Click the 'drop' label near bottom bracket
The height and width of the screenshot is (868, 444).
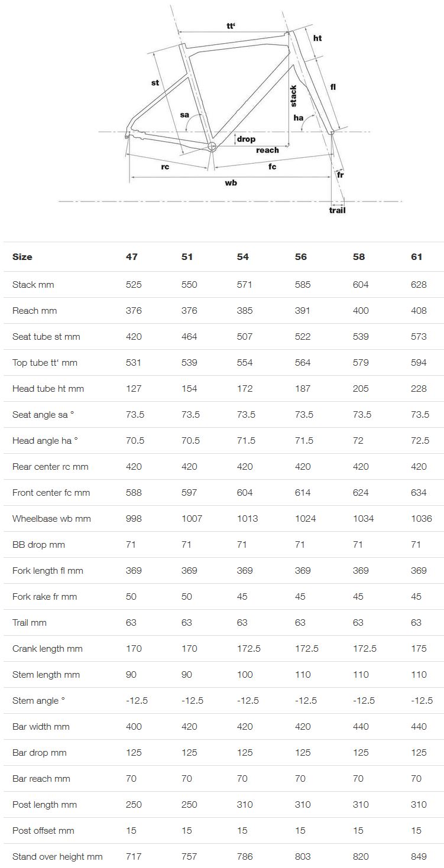[x=246, y=139]
